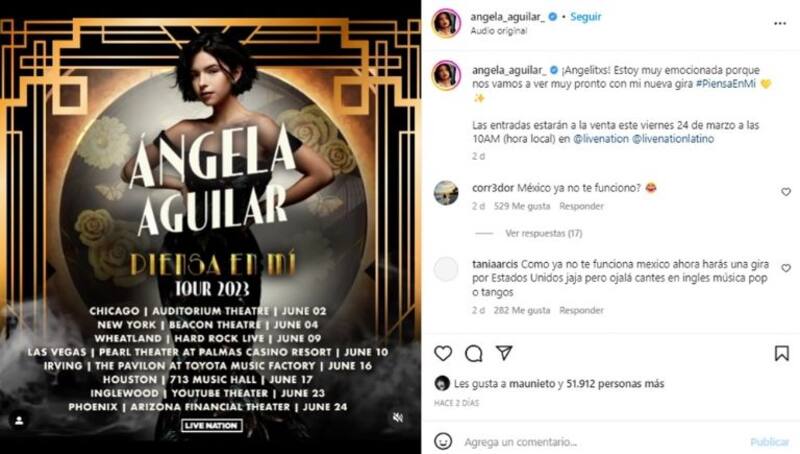Open the three-dots more options menu
This screenshot has height=454, width=800.
coord(780,23)
